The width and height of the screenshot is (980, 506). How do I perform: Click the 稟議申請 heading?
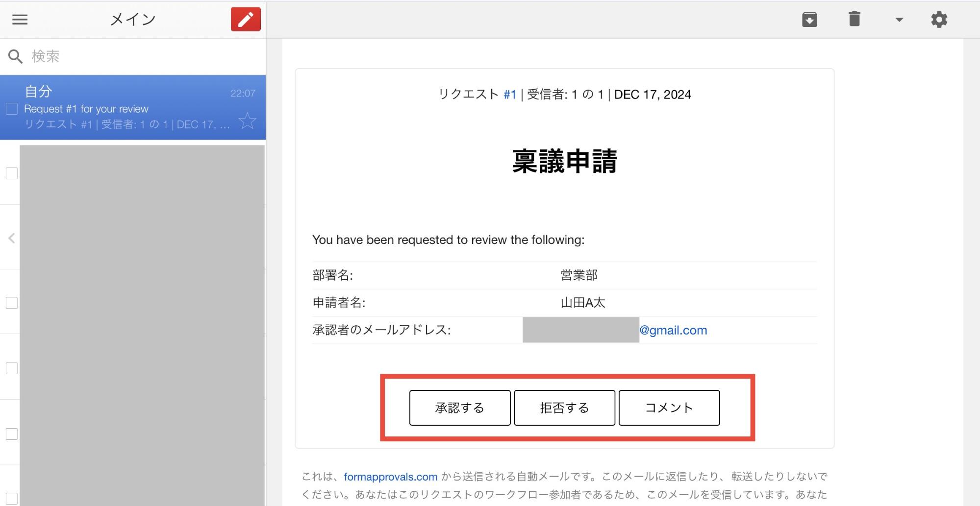point(564,161)
